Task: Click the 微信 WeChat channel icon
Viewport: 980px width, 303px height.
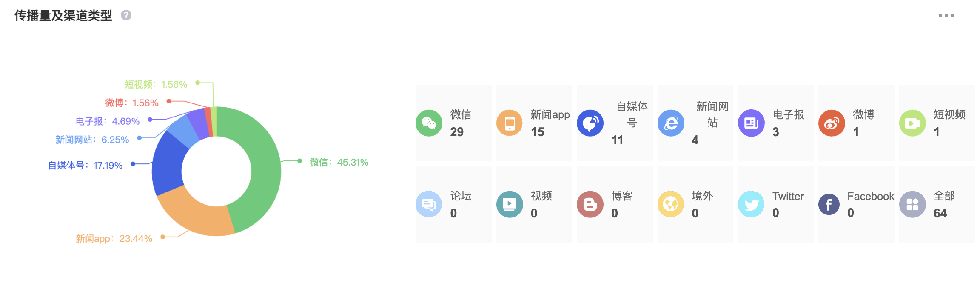Action: click(x=429, y=123)
